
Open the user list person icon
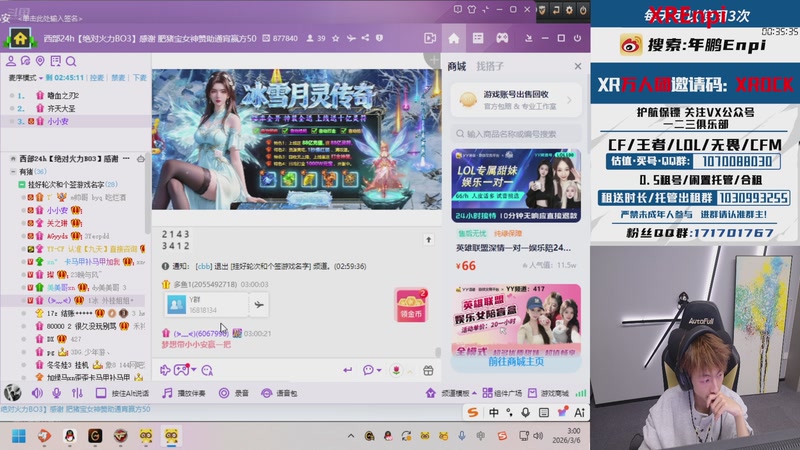(x=11, y=61)
